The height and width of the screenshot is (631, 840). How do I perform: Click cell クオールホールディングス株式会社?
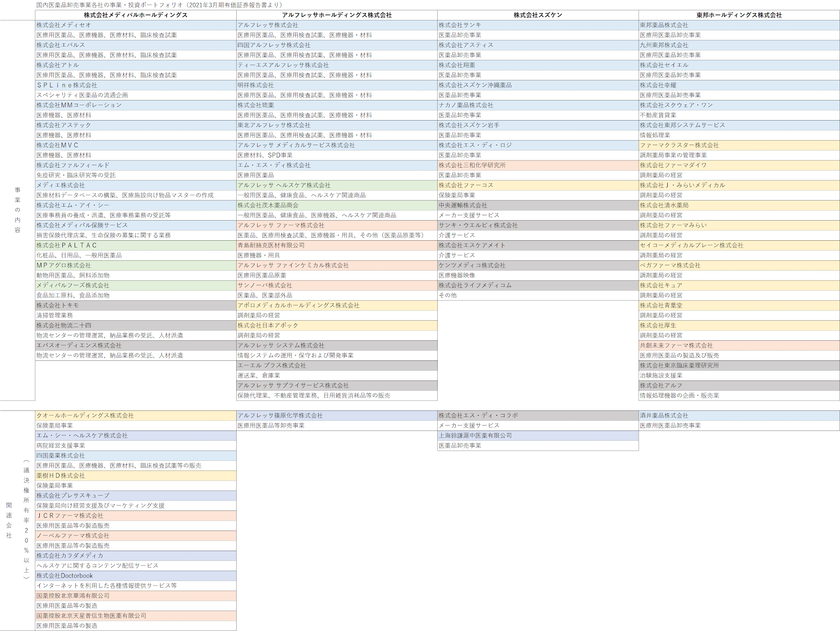136,416
